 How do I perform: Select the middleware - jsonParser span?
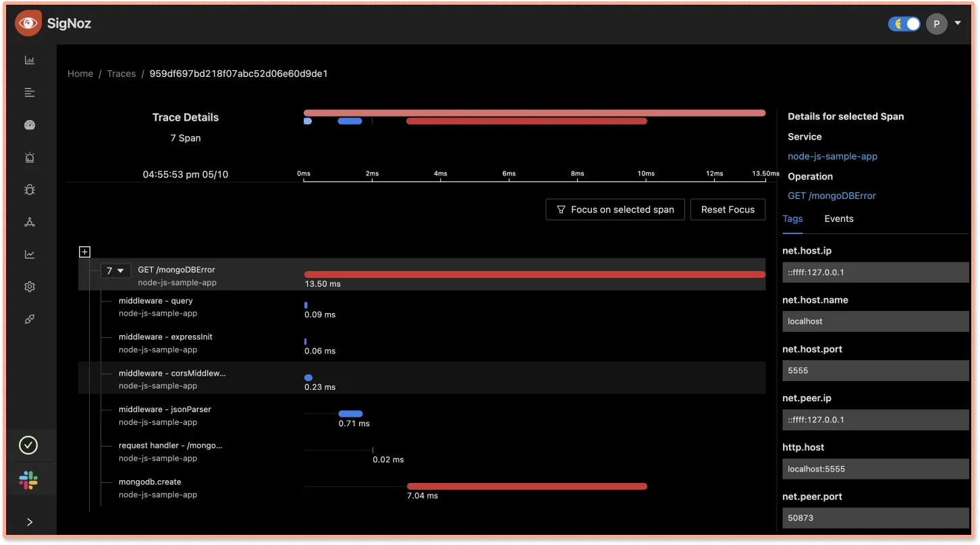pos(165,409)
